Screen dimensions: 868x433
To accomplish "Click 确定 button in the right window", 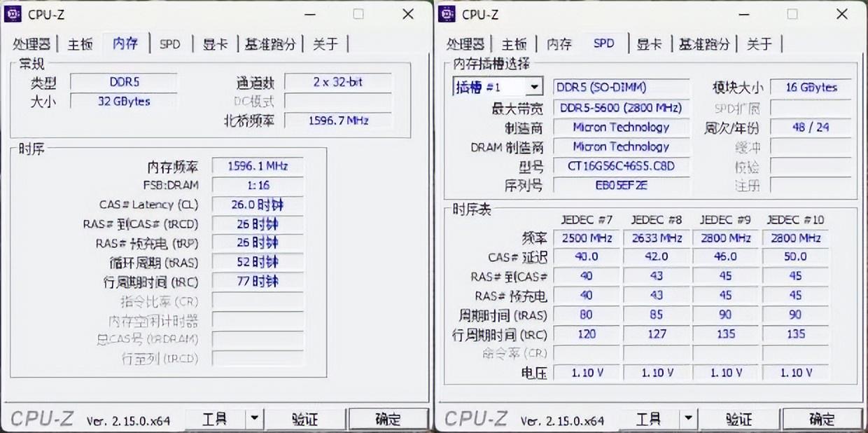I will point(822,419).
